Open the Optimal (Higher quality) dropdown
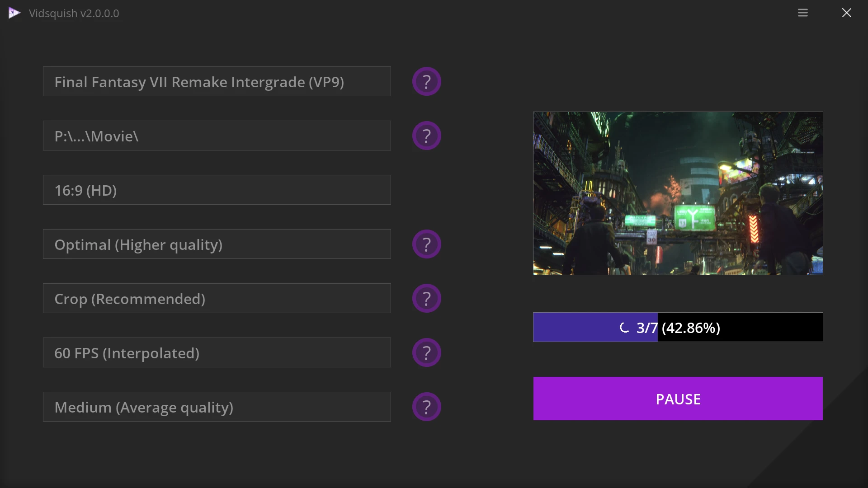The image size is (868, 488). point(217,244)
